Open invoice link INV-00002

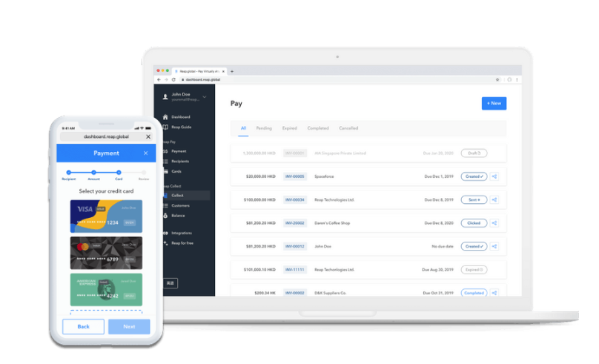tap(295, 293)
